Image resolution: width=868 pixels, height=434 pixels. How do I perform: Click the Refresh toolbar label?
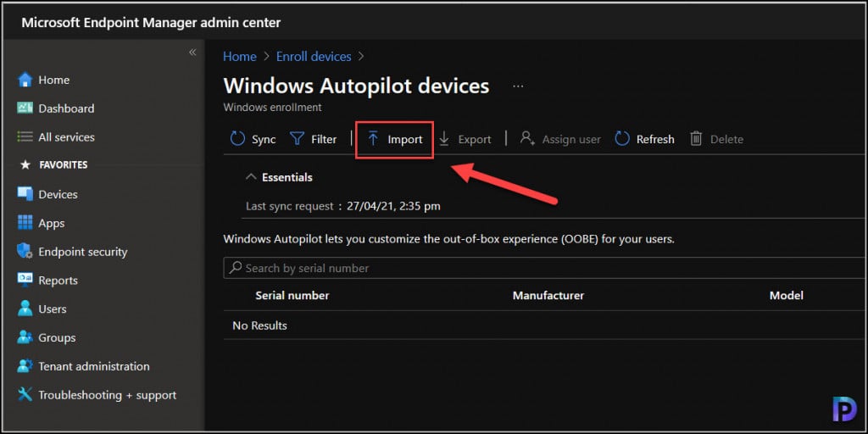coord(655,140)
